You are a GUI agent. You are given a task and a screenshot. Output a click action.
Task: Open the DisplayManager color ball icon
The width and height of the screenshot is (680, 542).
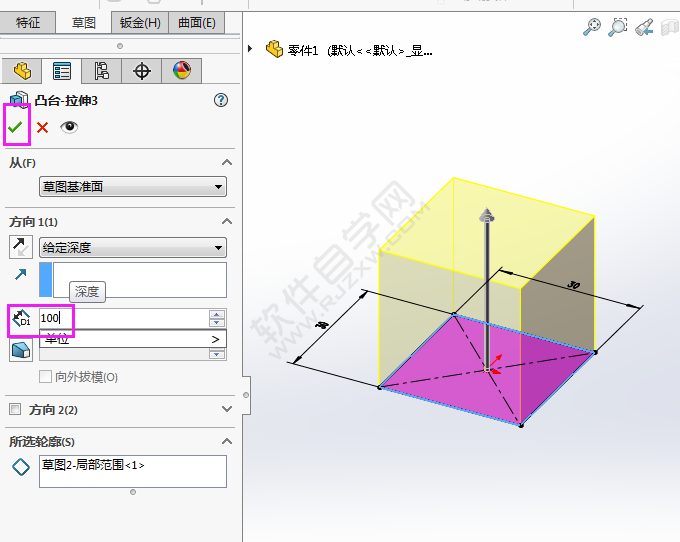[x=181, y=71]
